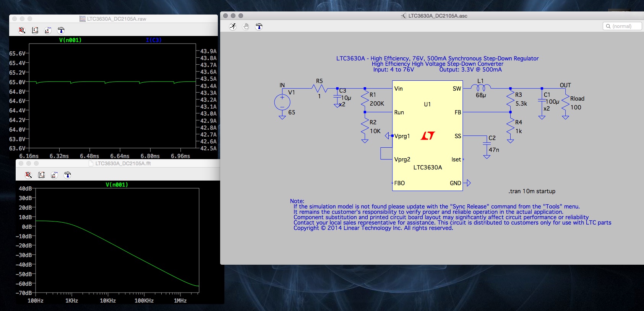Screen dimensions: 644x311
Task: Select the V(n001) trace label in the .raw window
Action: coord(70,40)
